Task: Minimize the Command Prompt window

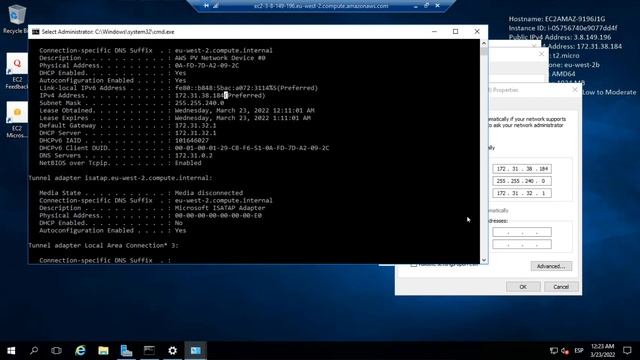Action: point(434,31)
